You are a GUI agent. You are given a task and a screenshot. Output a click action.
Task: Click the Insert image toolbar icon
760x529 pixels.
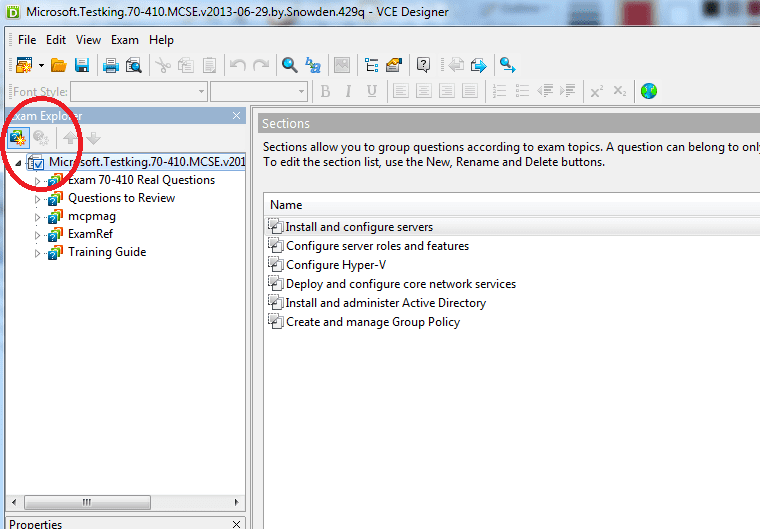(x=342, y=65)
